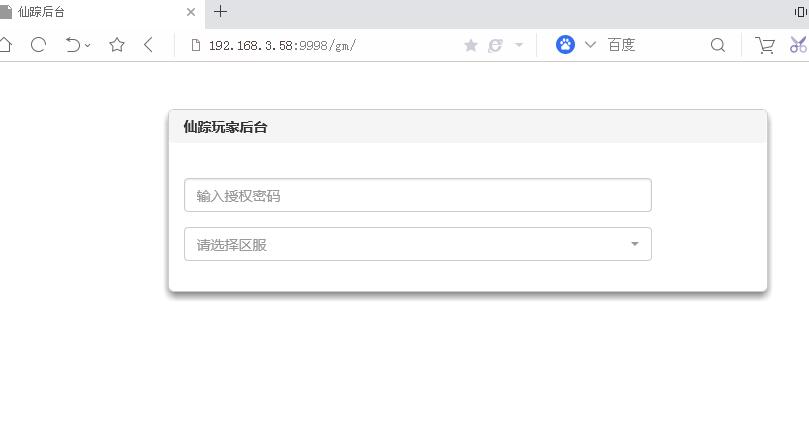
Task: Open dropdown arrow beside IE mode icon
Action: click(519, 45)
